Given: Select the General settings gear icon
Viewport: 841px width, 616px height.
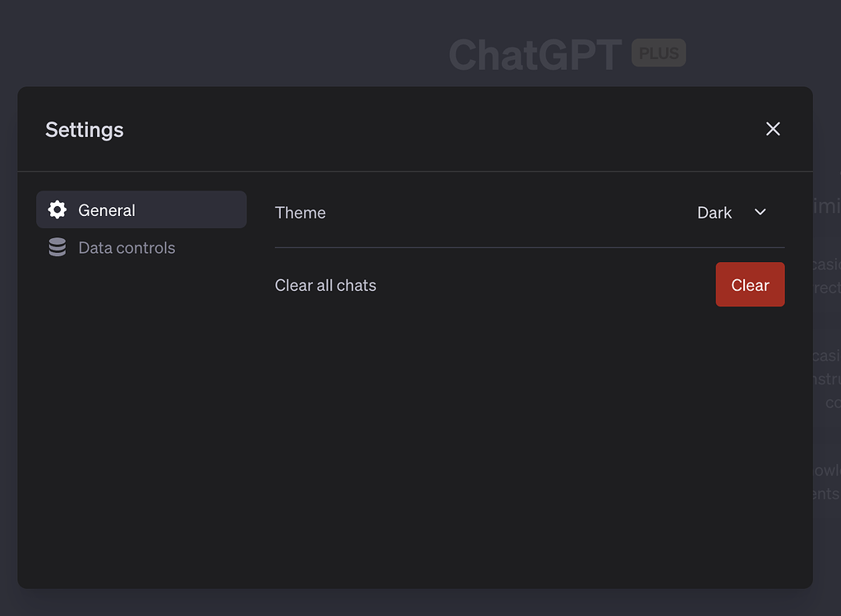Looking at the screenshot, I should click(57, 209).
